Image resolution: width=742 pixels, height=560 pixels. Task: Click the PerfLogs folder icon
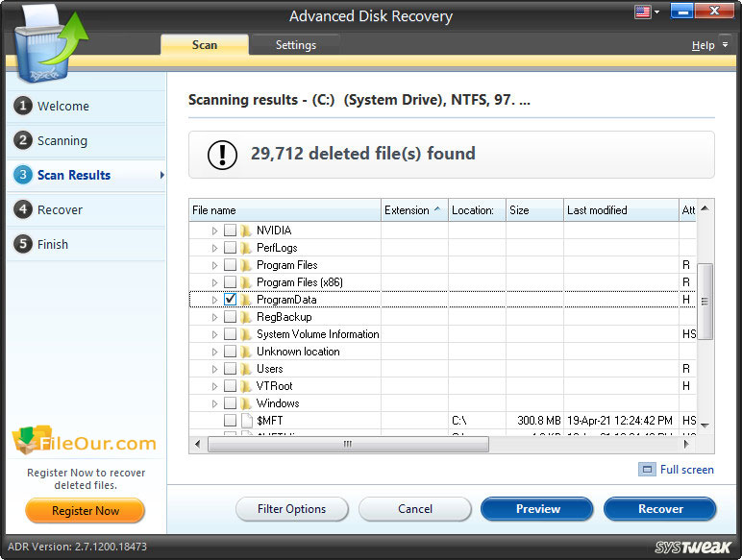pyautogui.click(x=246, y=248)
